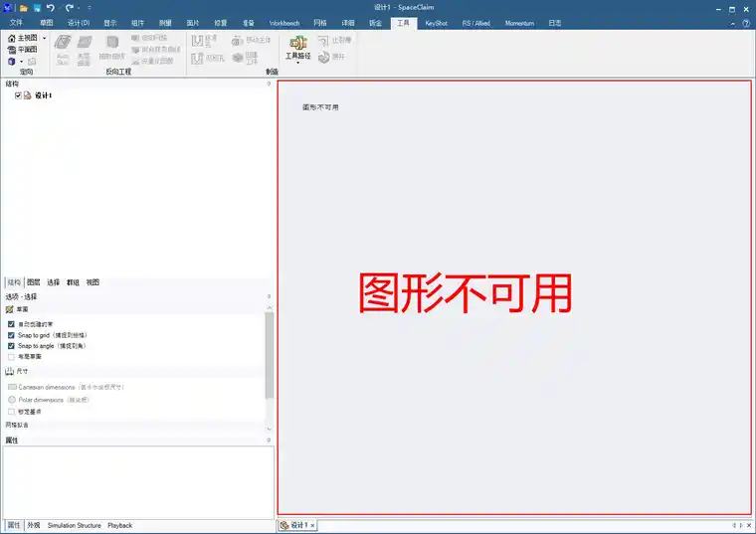Disable Snap to angle checkbox
756x534 pixels.
pyautogui.click(x=11, y=346)
